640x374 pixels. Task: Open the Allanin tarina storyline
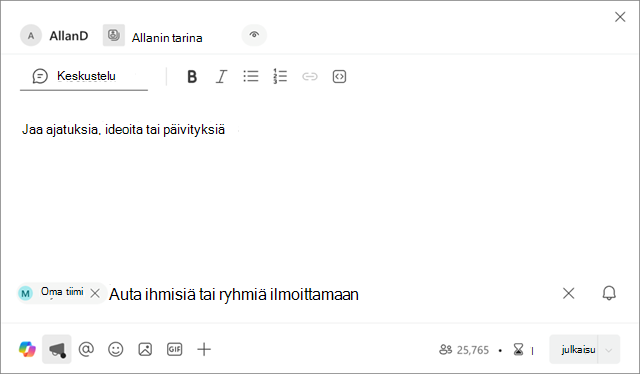[167, 38]
